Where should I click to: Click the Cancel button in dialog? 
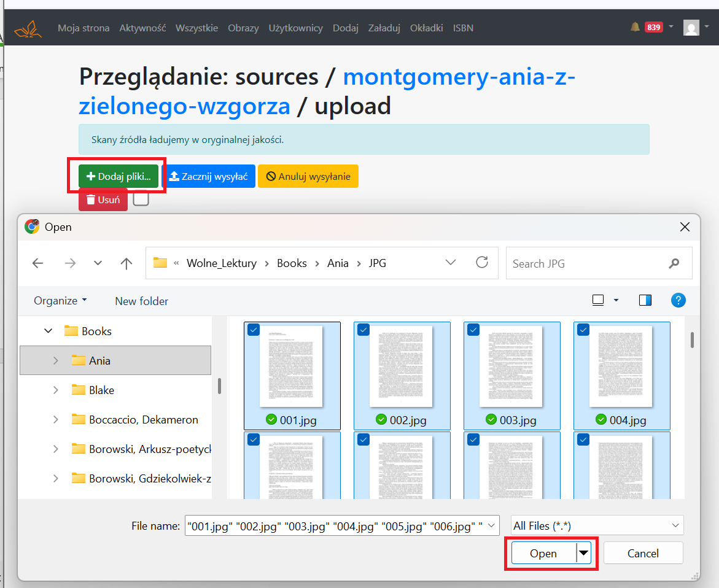click(x=643, y=553)
